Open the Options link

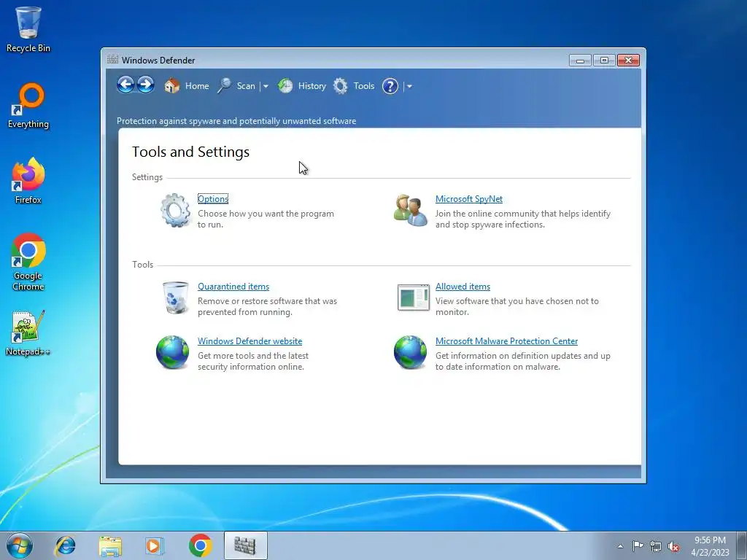point(213,199)
